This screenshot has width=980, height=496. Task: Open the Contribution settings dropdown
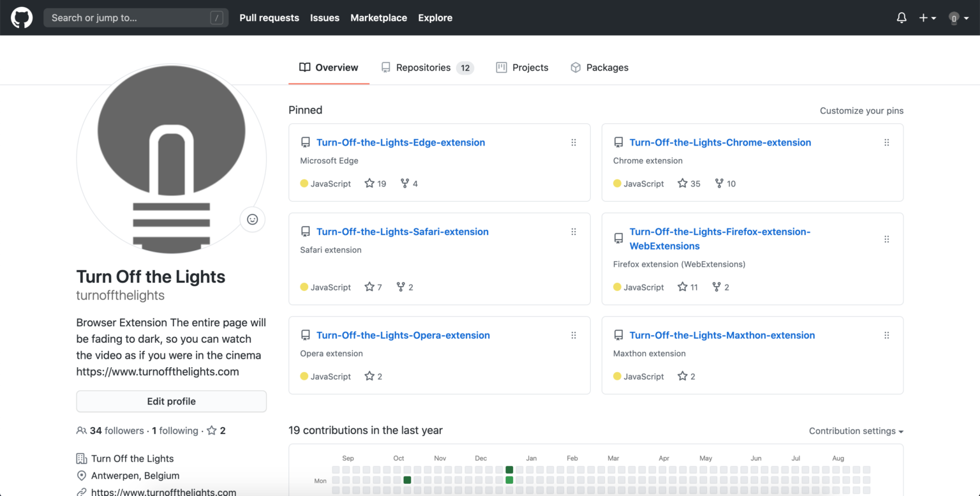click(x=856, y=431)
